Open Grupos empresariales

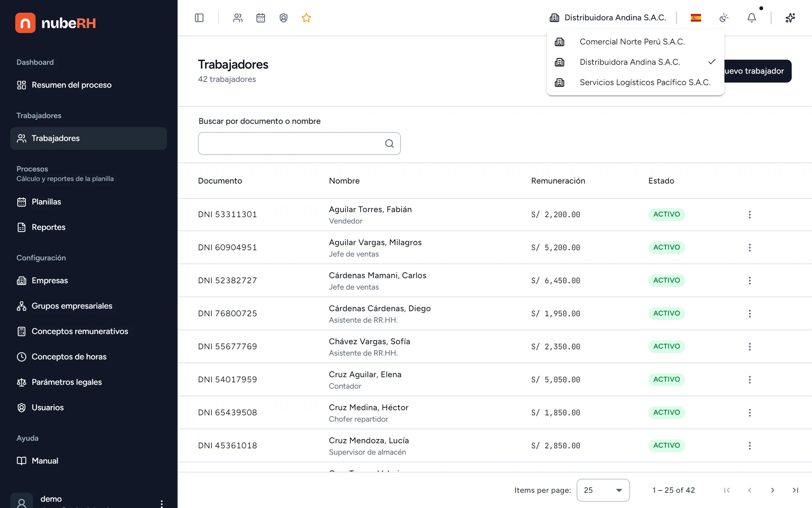[88, 306]
